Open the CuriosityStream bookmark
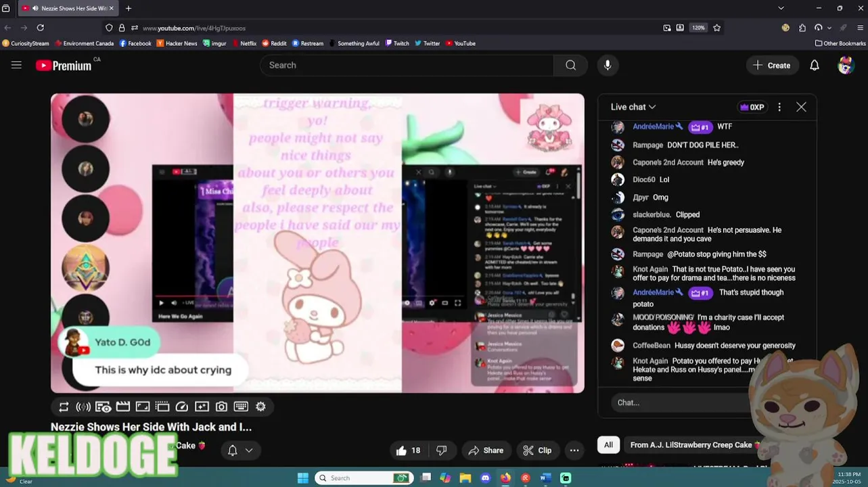 26,43
